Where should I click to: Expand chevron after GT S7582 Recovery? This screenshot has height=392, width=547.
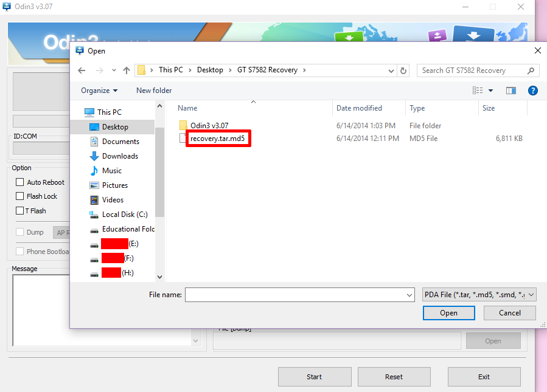click(304, 70)
